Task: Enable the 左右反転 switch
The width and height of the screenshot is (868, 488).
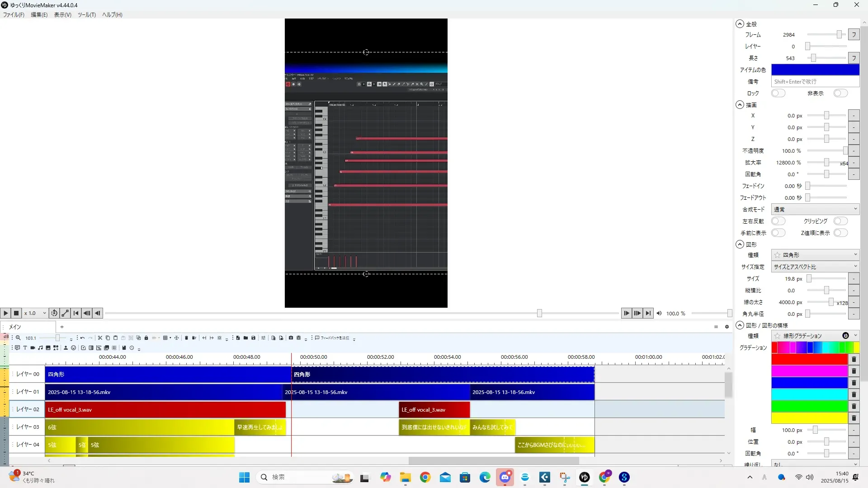Action: (778, 221)
